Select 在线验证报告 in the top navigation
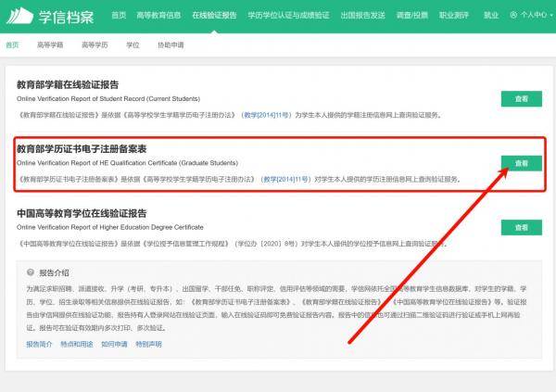Image resolution: width=556 pixels, height=392 pixels. [x=214, y=16]
